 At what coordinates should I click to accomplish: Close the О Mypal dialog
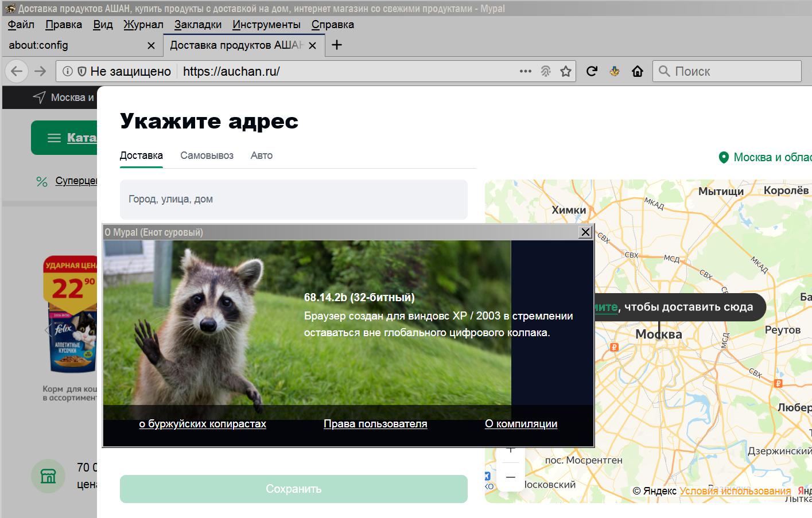click(x=585, y=232)
